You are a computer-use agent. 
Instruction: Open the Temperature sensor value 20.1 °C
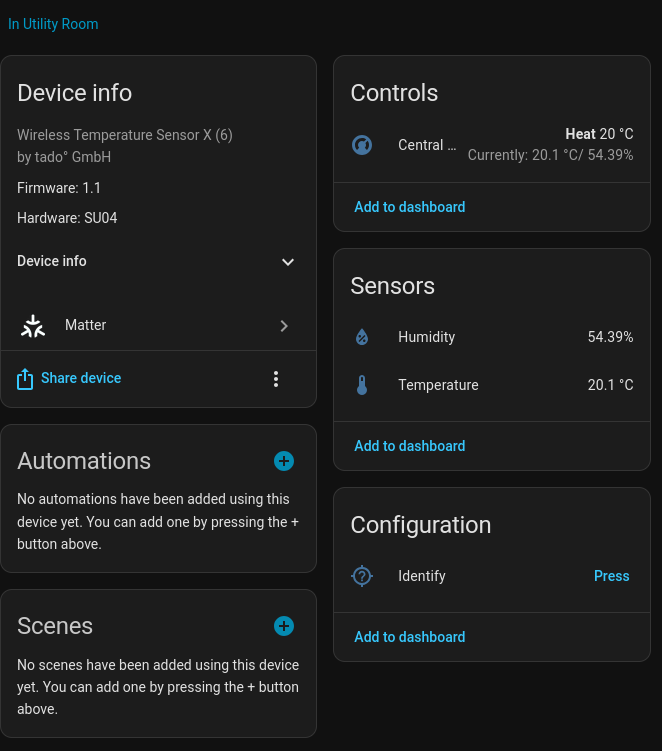610,386
